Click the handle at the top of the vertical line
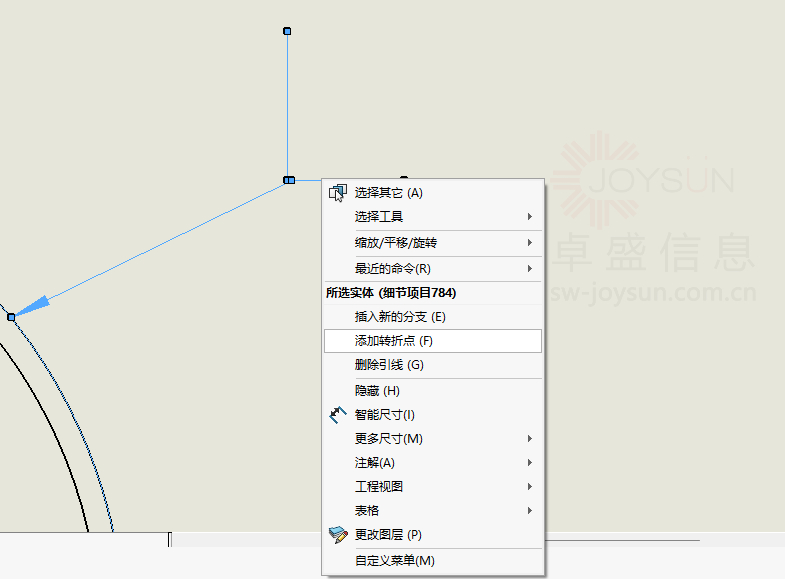This screenshot has width=785, height=579. 287,32
